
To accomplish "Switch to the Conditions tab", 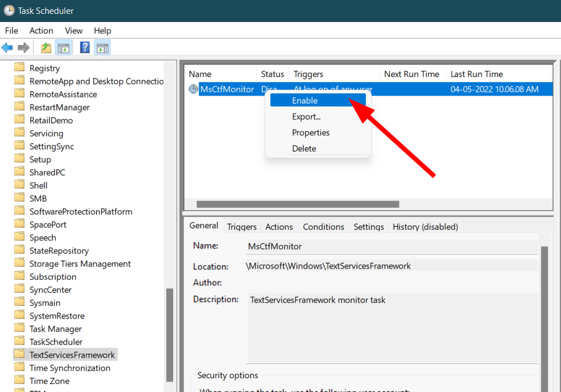I will (x=323, y=226).
